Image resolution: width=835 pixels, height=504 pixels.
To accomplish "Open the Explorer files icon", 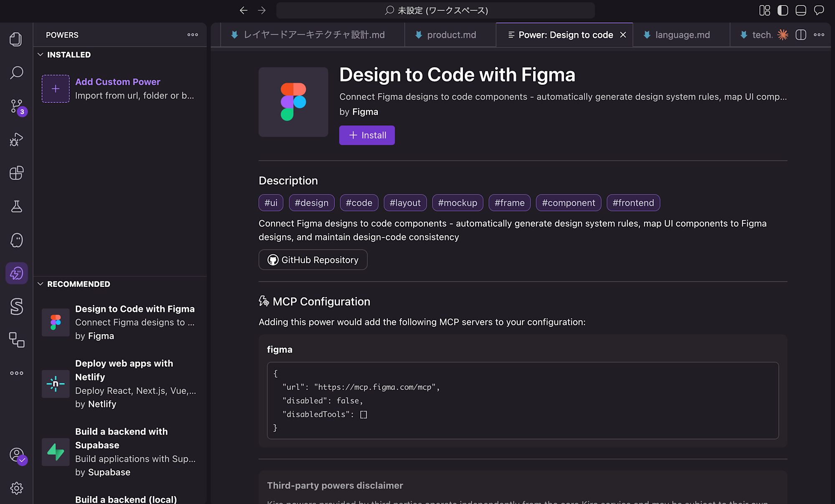I will coord(16,39).
